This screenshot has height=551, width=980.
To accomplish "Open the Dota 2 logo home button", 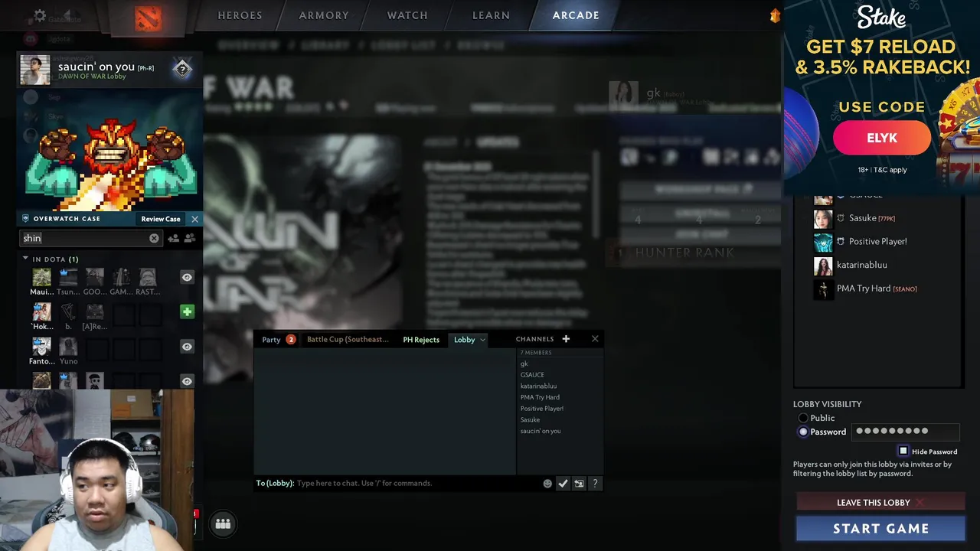I will (148, 17).
